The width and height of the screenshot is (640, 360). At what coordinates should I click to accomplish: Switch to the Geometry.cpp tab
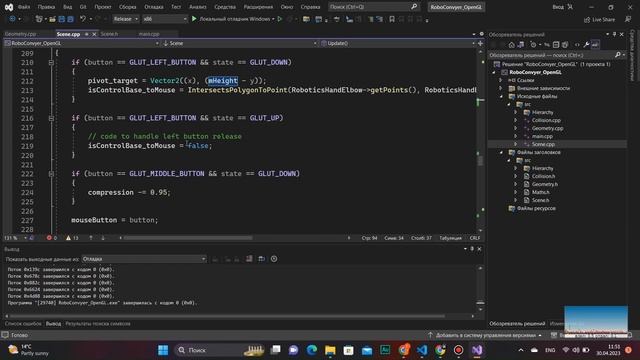(20, 34)
